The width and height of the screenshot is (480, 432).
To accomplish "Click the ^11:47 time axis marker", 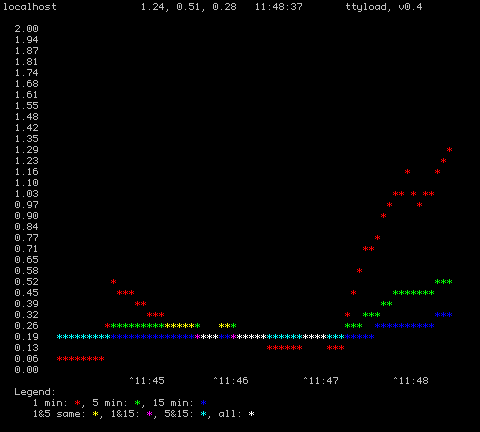I will pos(321,381).
